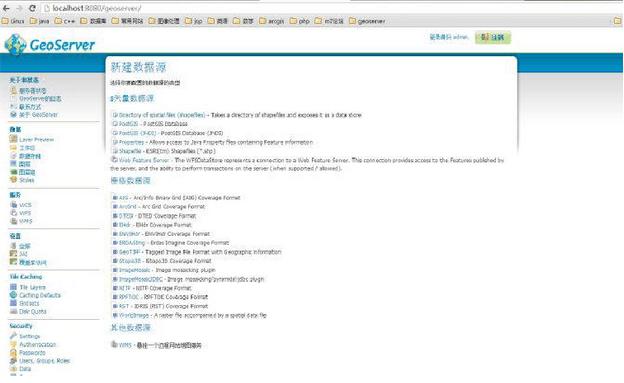
Task: Click the green logout button
Action: tap(493, 37)
